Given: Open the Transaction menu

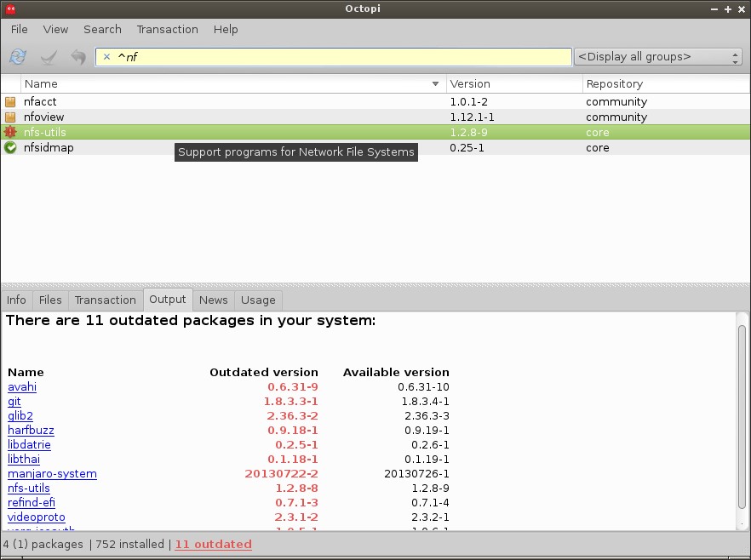Looking at the screenshot, I should point(167,29).
